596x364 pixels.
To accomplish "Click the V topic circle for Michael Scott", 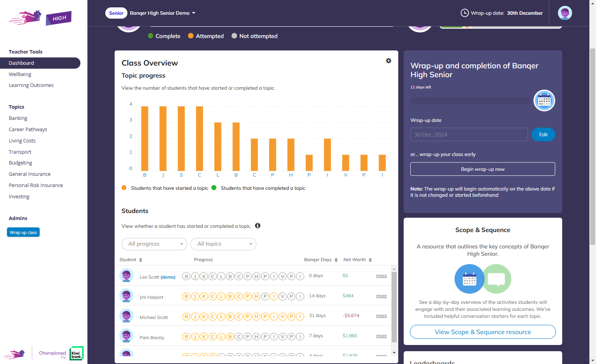I will [282, 317].
